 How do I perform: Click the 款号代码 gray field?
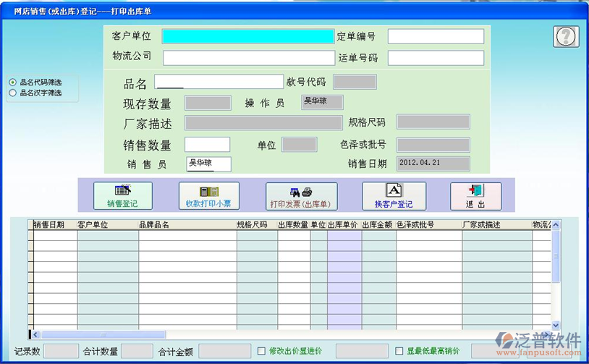click(x=355, y=82)
